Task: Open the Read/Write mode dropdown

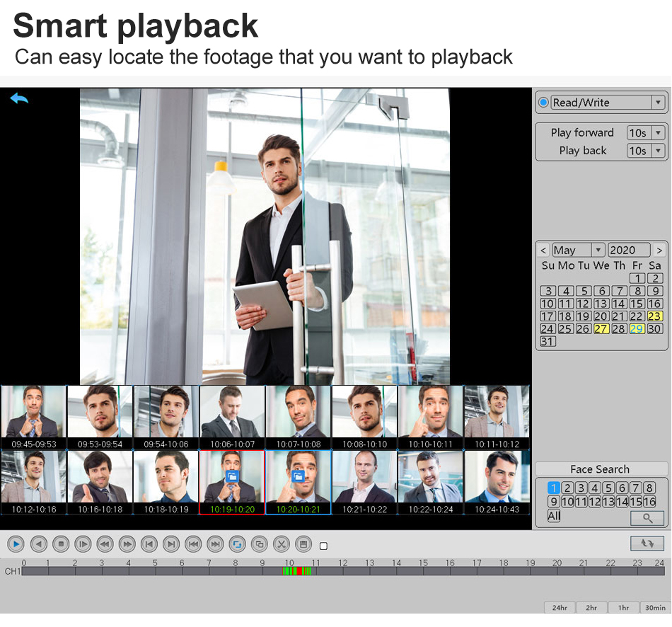Action: (x=658, y=103)
